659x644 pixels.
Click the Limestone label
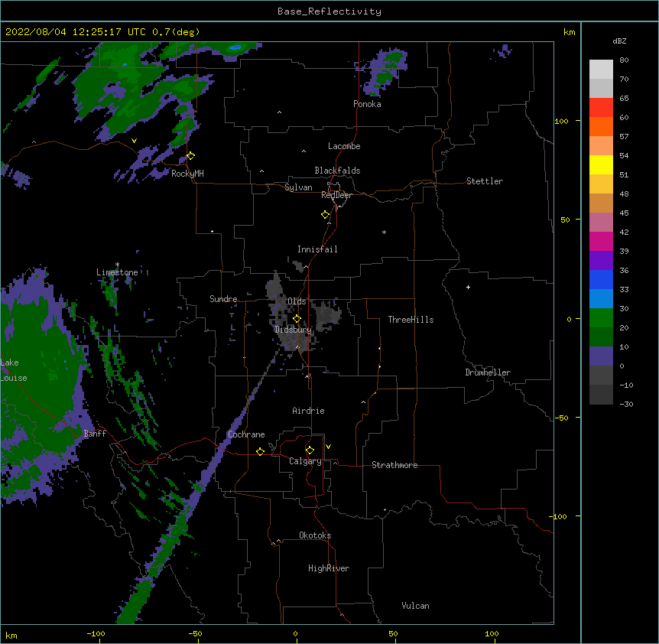(117, 272)
